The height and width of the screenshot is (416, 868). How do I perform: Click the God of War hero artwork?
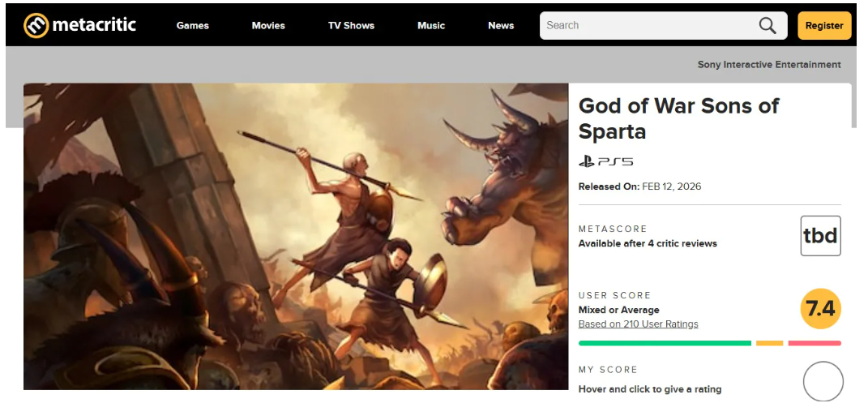point(296,236)
